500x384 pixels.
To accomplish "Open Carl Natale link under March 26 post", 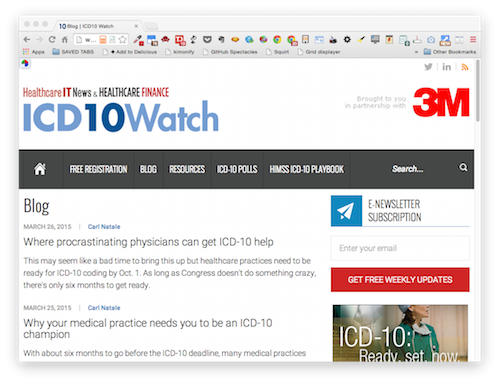I will pos(104,227).
